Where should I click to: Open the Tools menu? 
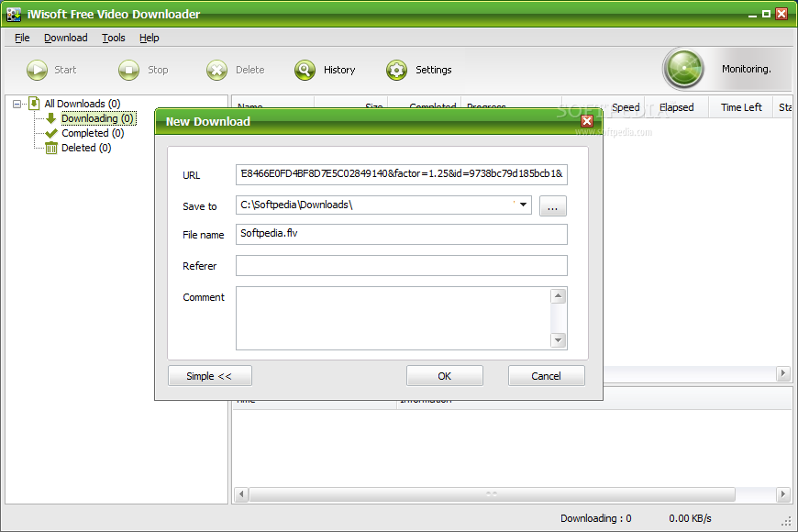[x=113, y=38]
